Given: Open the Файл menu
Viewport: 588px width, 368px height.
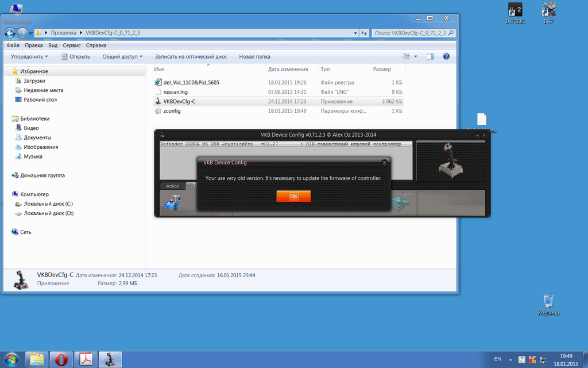Looking at the screenshot, I should coord(13,45).
